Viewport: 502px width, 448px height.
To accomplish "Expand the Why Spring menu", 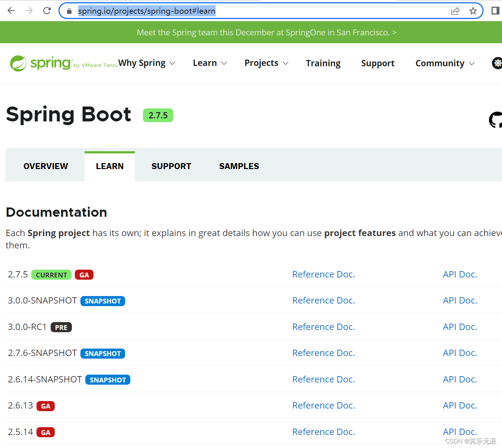I will pos(147,63).
